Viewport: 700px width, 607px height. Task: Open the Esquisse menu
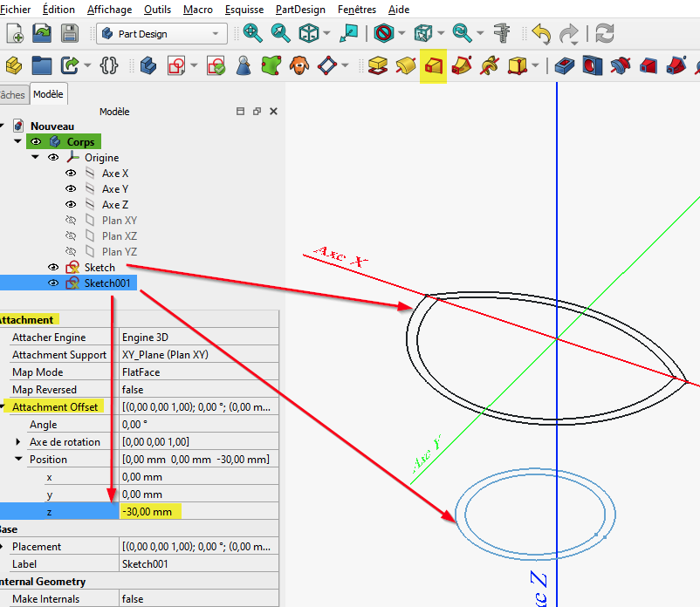pyautogui.click(x=244, y=10)
